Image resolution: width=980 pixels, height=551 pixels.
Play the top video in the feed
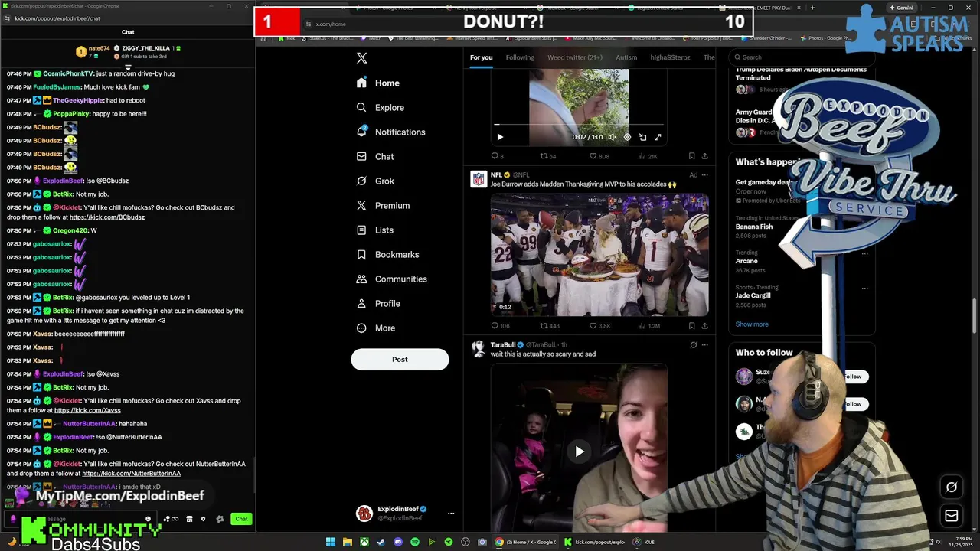[500, 137]
